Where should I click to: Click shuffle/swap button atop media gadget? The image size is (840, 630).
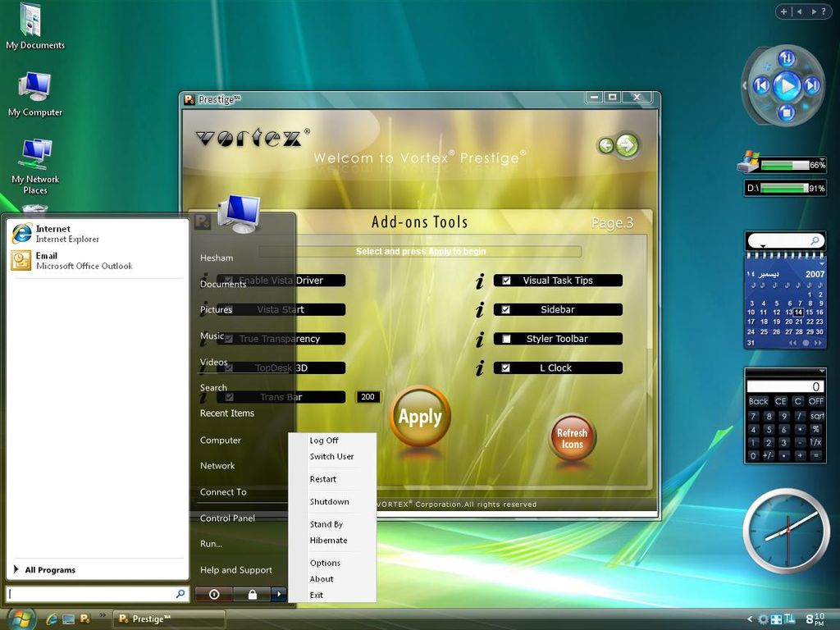787,58
